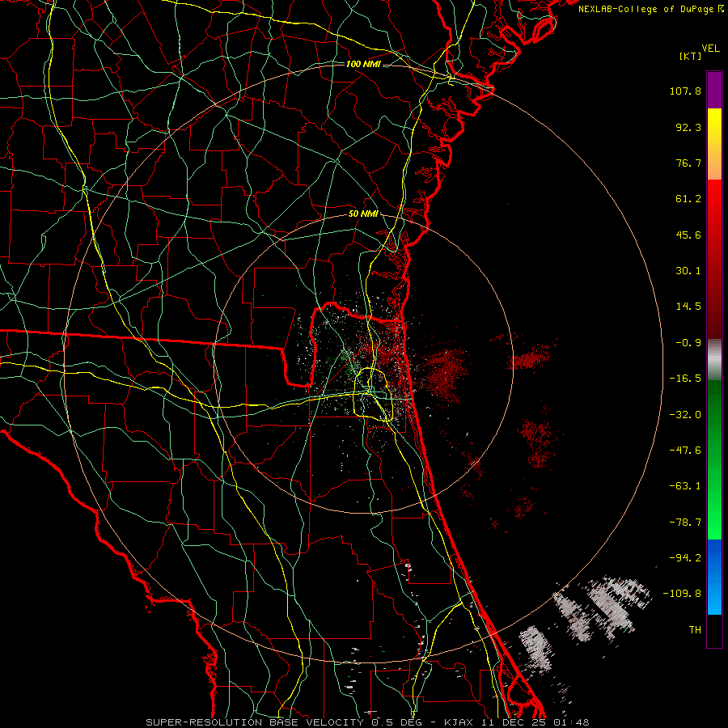Click the TH legend label
The width and height of the screenshot is (728, 728).
(x=695, y=630)
